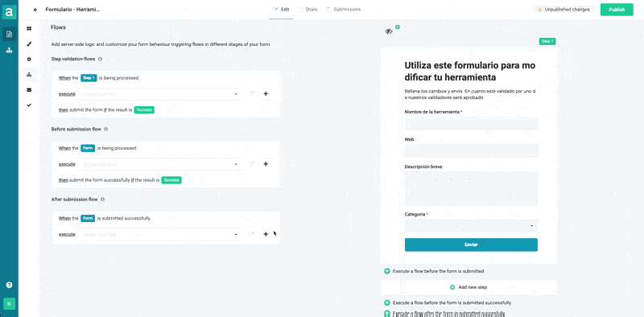This screenshot has height=317, width=644.
Task: Click the Descripción breve text area
Action: click(x=471, y=189)
